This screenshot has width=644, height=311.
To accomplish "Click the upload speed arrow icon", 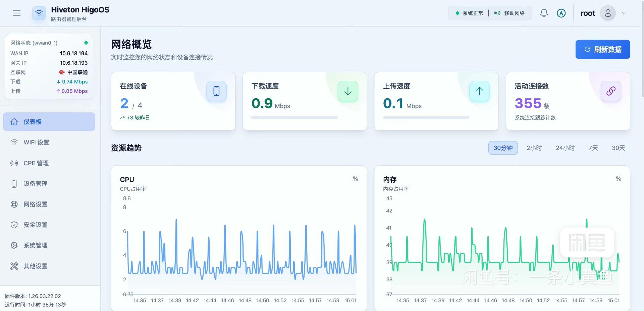I will tap(479, 91).
